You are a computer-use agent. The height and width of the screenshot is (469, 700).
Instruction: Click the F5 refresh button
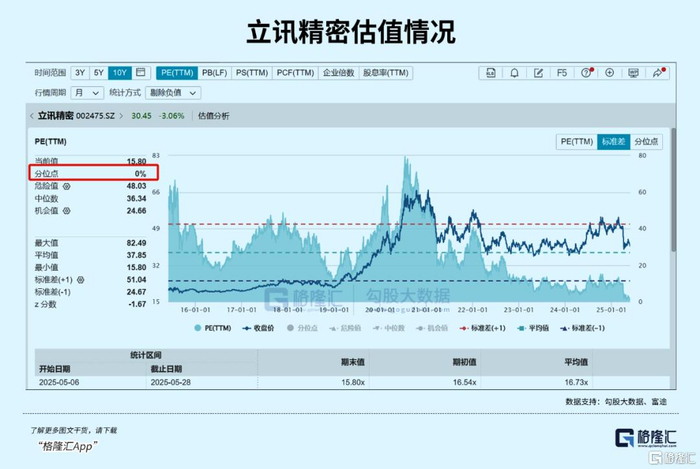(x=562, y=73)
